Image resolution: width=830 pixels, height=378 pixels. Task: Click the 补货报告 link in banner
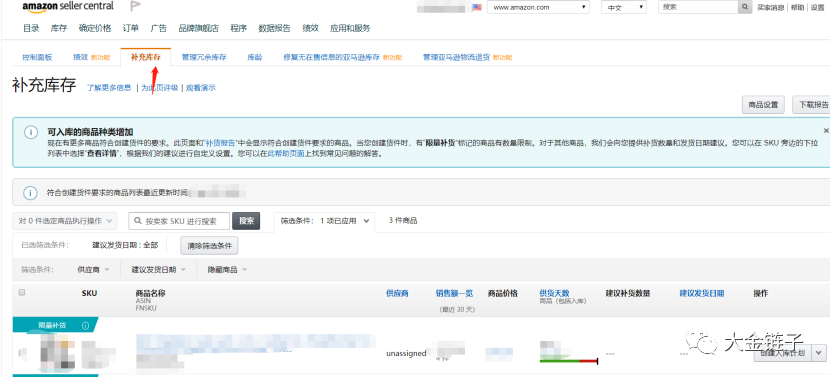(x=220, y=143)
